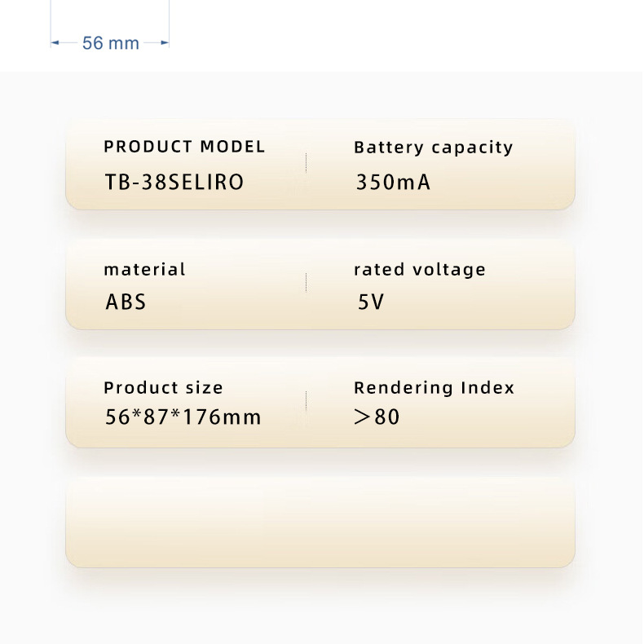Select the 56 mm dimension label
This screenshot has height=644, width=644.
tap(111, 43)
